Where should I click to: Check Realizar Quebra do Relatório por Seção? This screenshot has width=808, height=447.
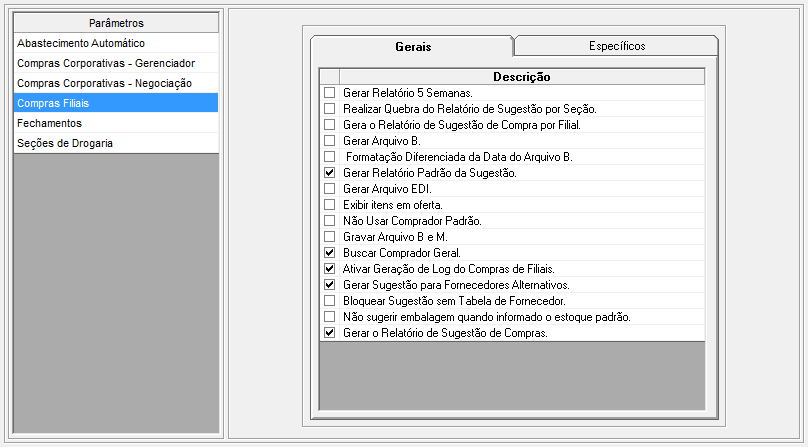[329, 109]
